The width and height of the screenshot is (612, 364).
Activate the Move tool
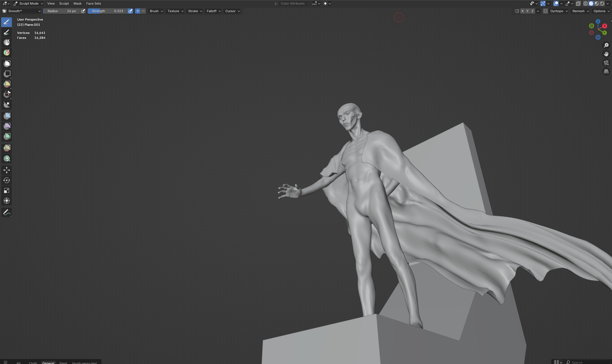tap(7, 170)
